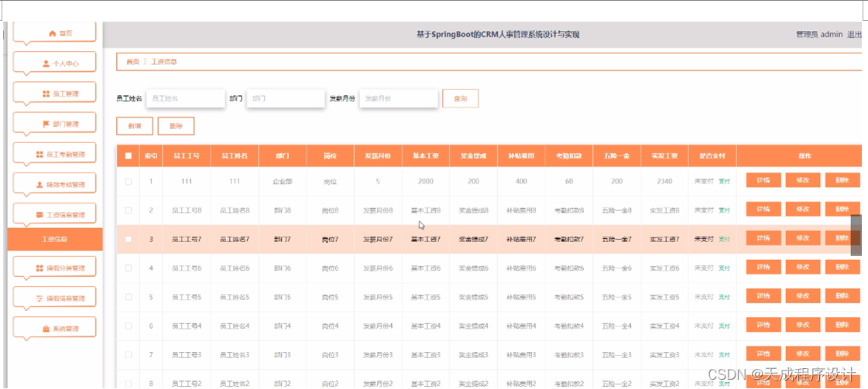
Task: Click the 退出 logout link
Action: coord(854,34)
